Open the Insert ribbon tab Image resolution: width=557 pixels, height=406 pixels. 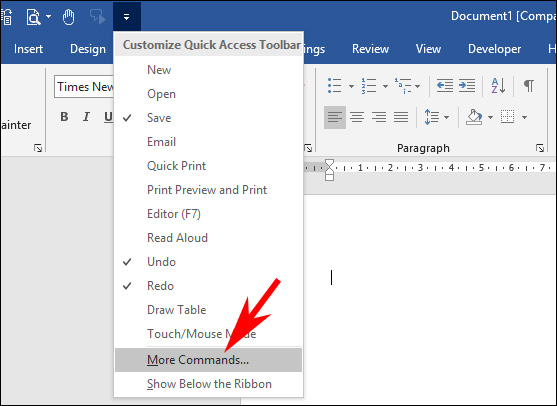tap(28, 49)
